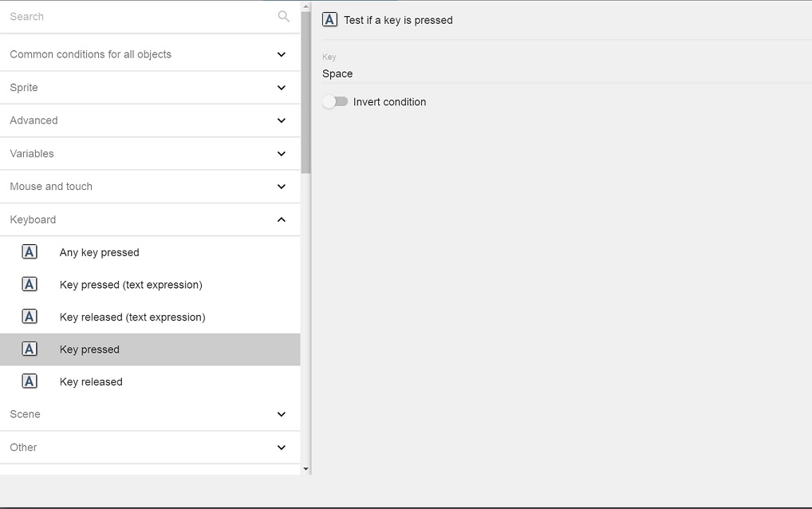Toggle the Invert condition switch
The height and width of the screenshot is (509, 812).
pyautogui.click(x=335, y=102)
